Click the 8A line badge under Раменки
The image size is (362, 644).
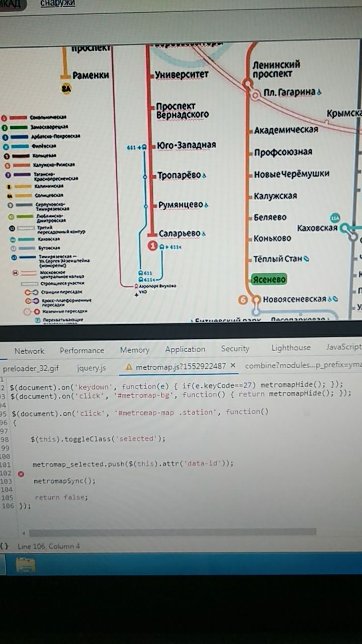(x=67, y=89)
